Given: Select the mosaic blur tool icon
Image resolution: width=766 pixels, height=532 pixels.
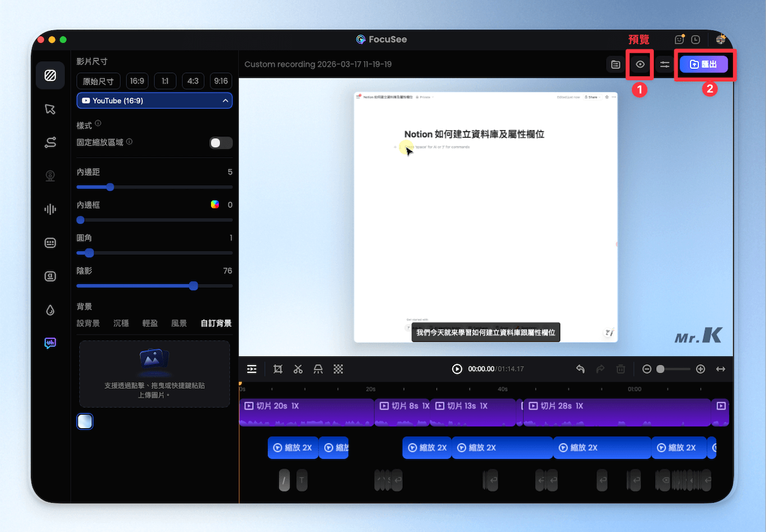Looking at the screenshot, I should [338, 369].
